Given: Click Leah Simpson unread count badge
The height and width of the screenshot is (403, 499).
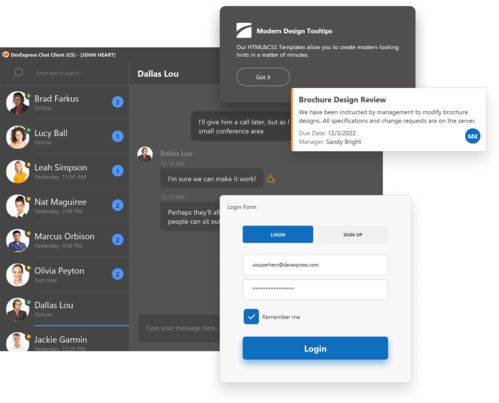Looking at the screenshot, I should (x=118, y=171).
